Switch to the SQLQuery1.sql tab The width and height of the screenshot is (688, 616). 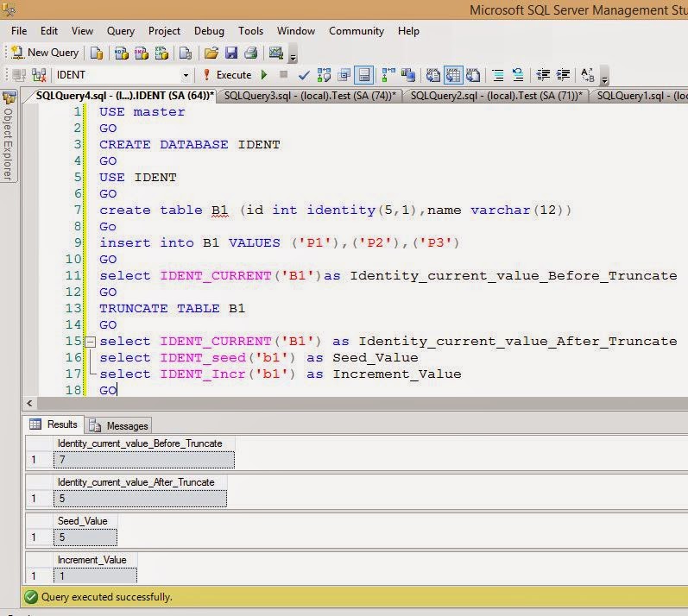click(641, 96)
